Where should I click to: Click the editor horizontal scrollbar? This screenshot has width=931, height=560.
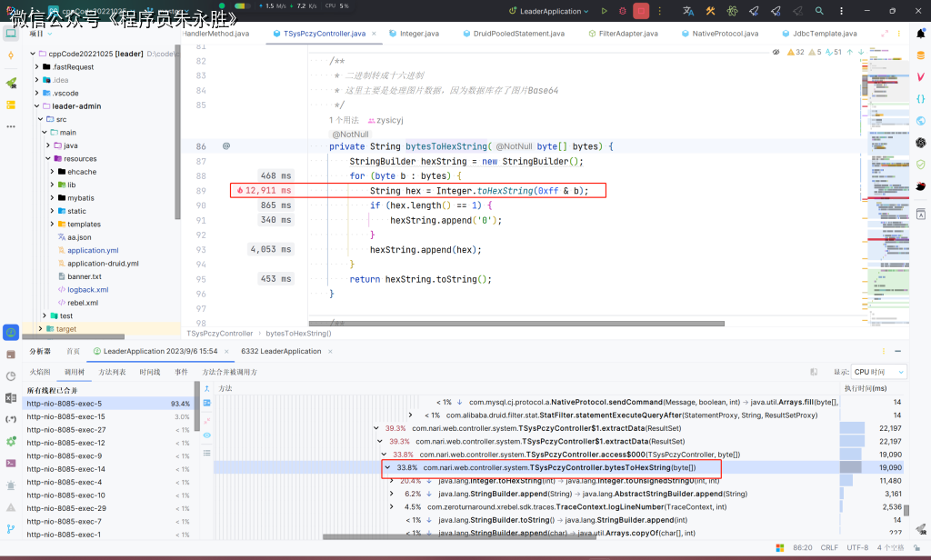tap(516, 324)
